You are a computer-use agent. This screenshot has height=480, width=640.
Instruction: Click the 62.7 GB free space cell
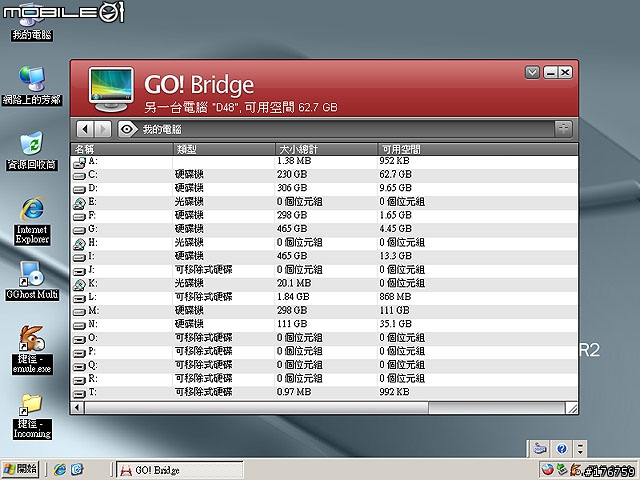click(396, 174)
